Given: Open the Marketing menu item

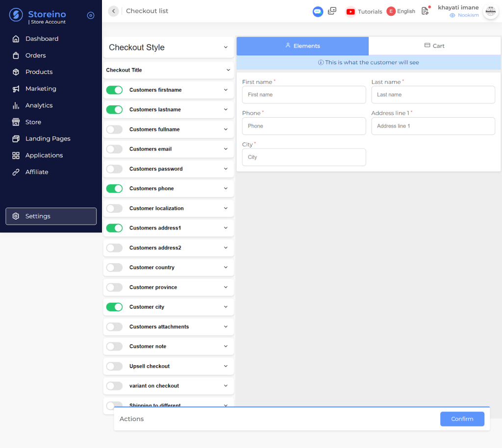Looking at the screenshot, I should pos(41,89).
